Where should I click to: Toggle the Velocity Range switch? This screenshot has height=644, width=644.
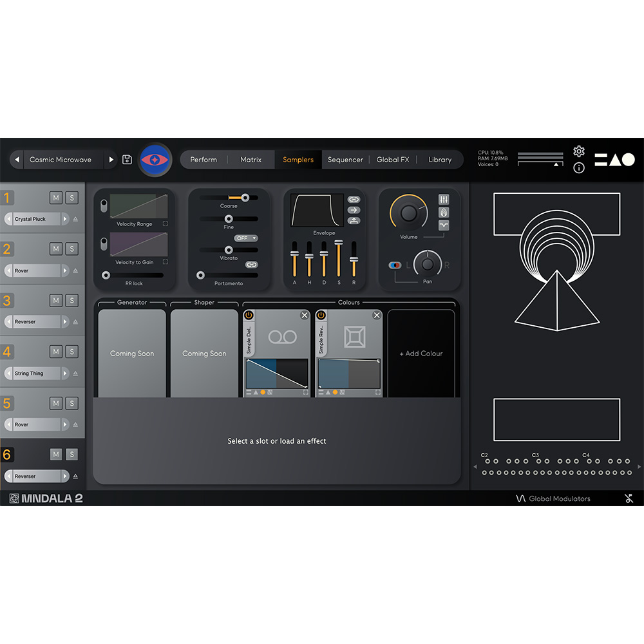[104, 205]
